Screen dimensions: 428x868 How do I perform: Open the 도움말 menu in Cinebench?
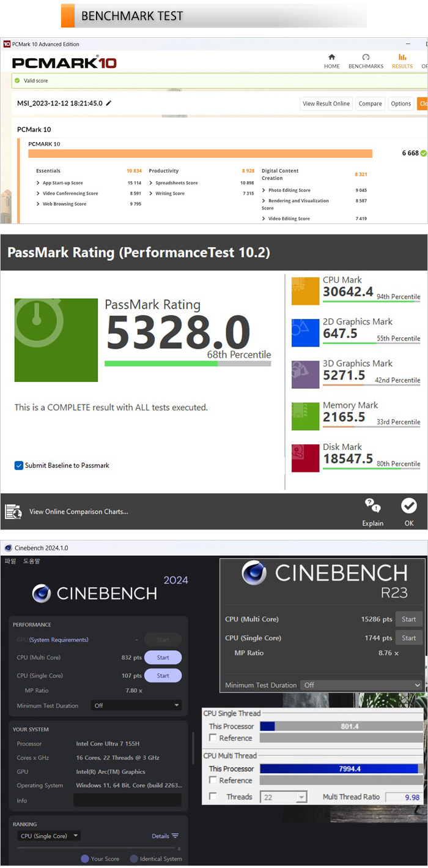[31, 561]
